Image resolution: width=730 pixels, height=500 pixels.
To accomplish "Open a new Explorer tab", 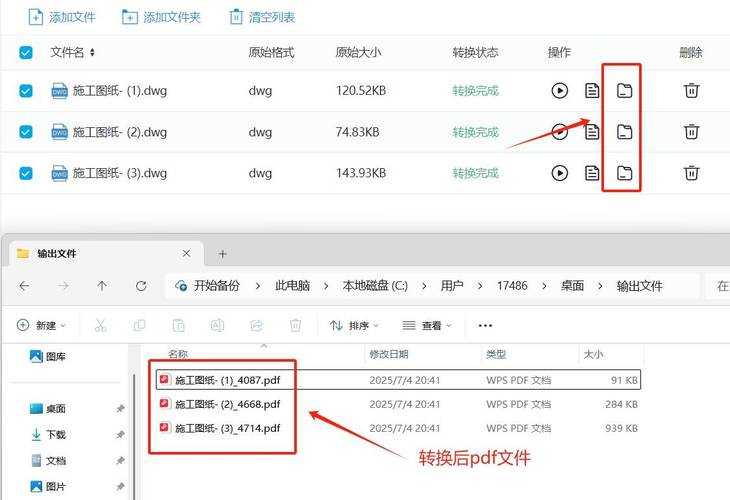I will click(222, 254).
